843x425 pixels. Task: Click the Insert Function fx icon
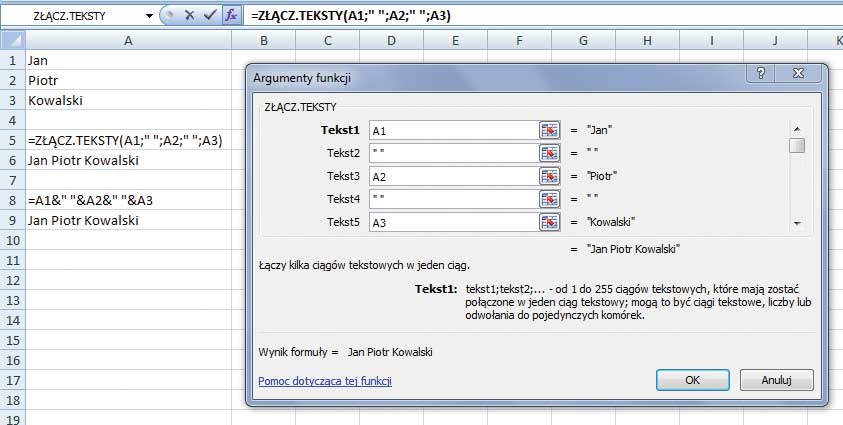pos(231,16)
